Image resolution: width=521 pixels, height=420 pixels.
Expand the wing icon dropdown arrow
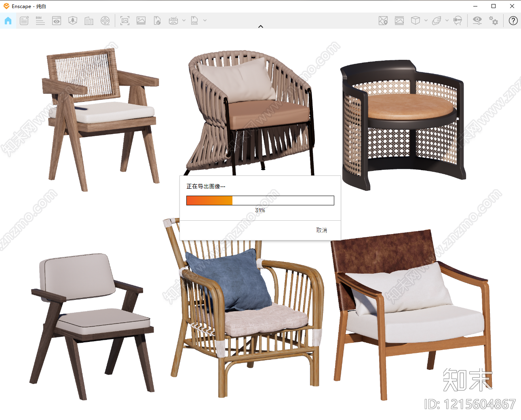tap(447, 21)
